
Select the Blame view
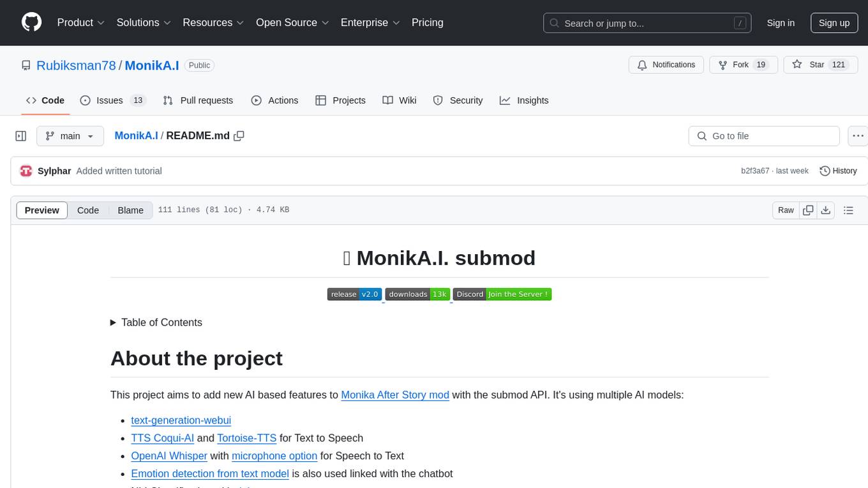tap(131, 210)
